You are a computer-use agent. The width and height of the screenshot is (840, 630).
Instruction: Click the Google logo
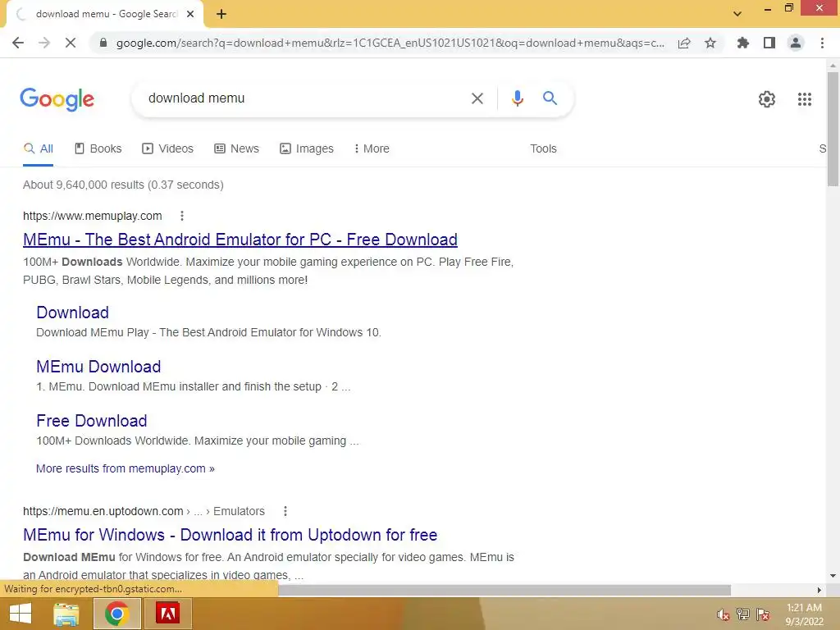[57, 99]
